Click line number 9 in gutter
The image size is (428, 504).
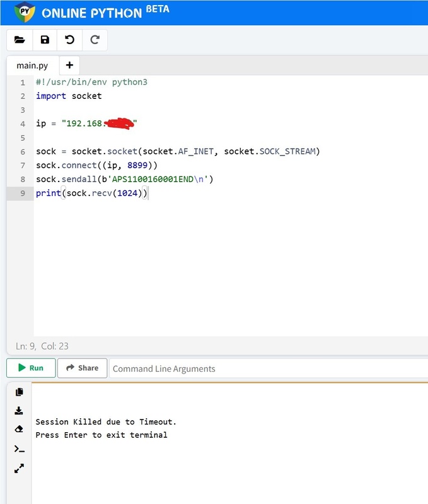[23, 193]
